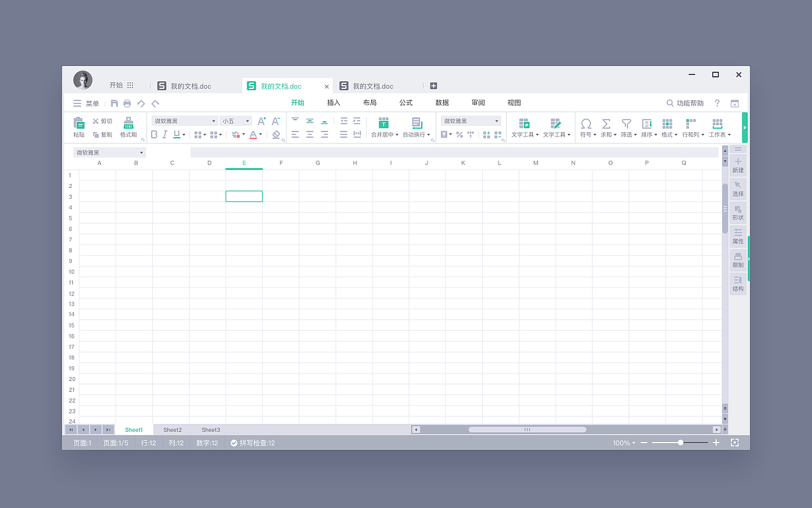Click the decrease indent icon

pos(344,121)
